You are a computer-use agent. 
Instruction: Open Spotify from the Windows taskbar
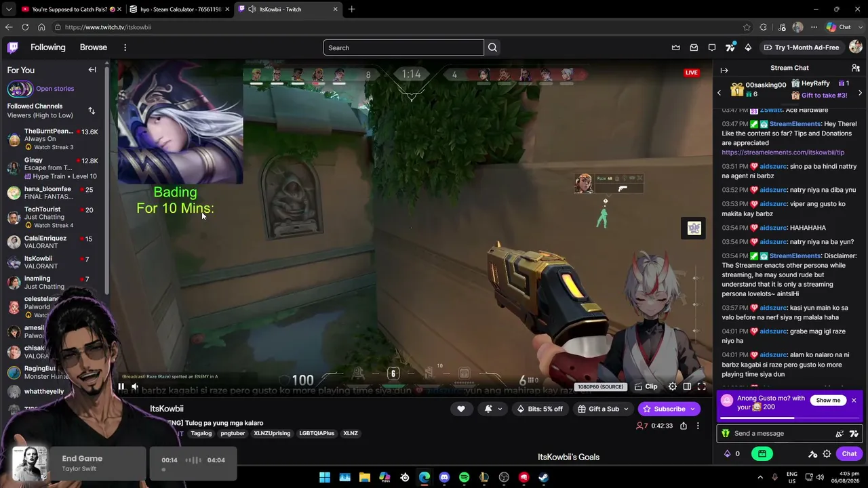pyautogui.click(x=464, y=477)
